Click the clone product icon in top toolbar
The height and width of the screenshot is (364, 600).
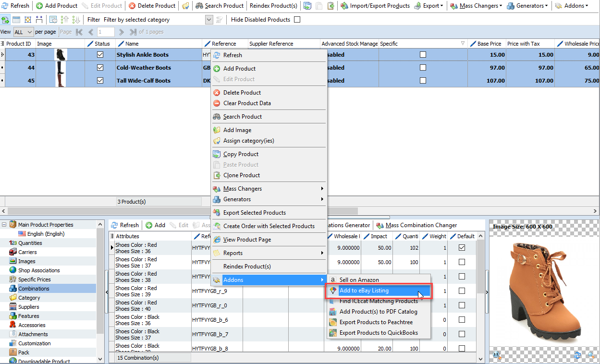[331, 6]
